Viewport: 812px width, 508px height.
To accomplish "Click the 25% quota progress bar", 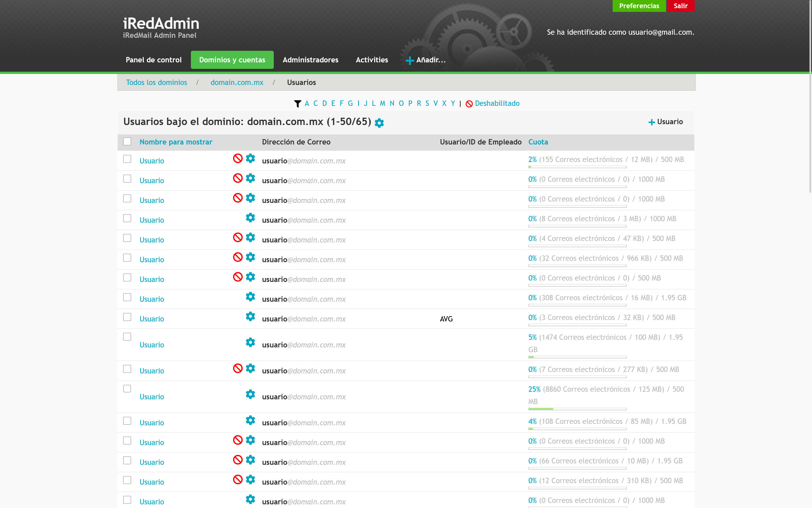I will pos(577,409).
